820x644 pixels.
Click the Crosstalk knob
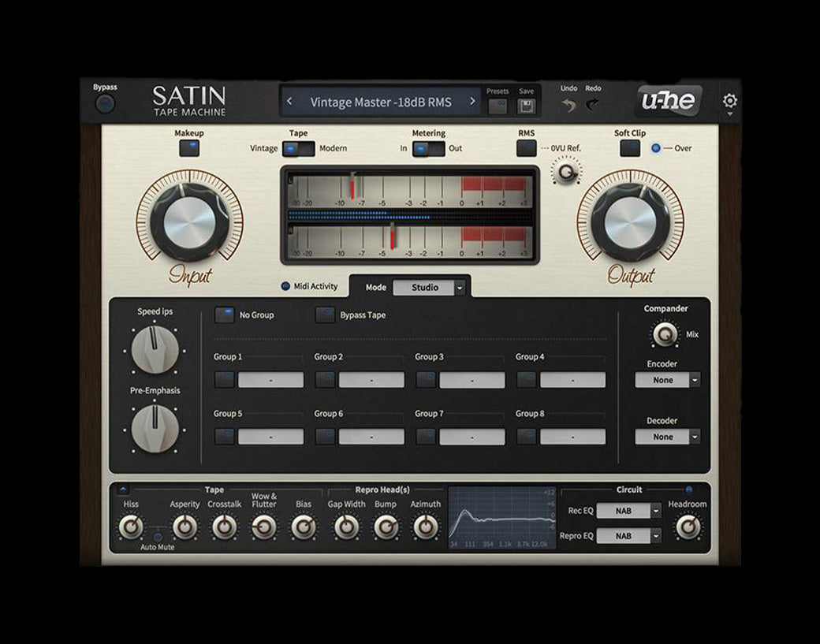tap(225, 527)
